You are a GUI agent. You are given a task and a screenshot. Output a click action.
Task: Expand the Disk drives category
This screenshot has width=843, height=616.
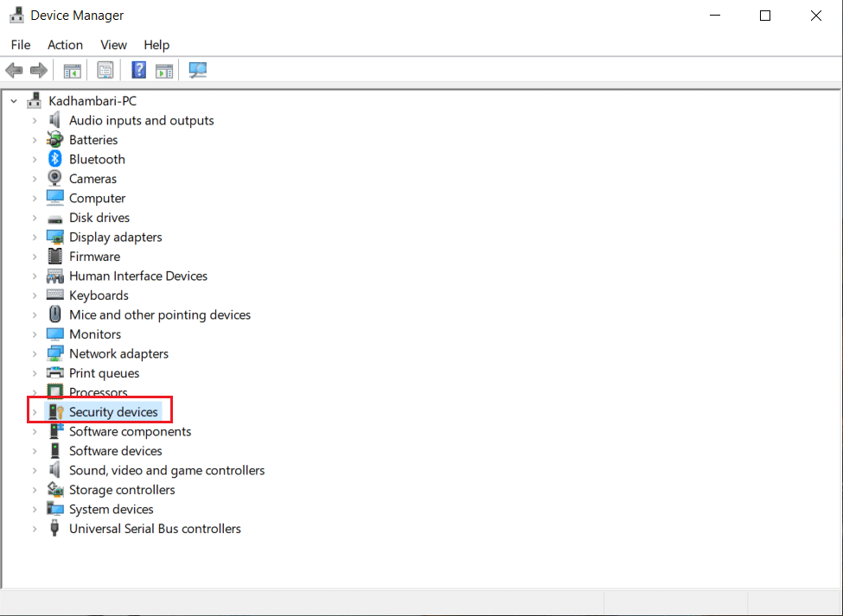(x=35, y=218)
